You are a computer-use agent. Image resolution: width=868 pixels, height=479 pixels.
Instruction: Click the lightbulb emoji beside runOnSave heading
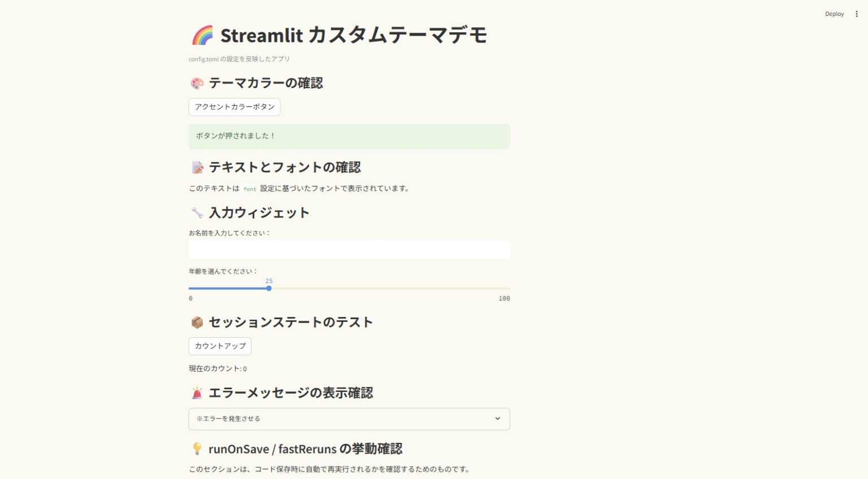197,449
